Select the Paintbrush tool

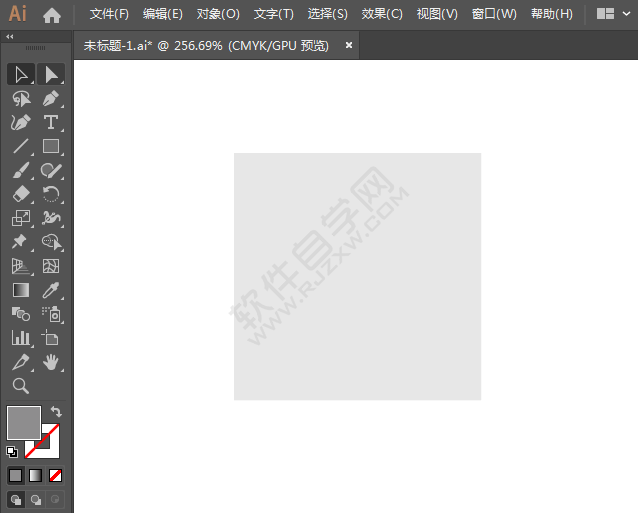point(21,170)
